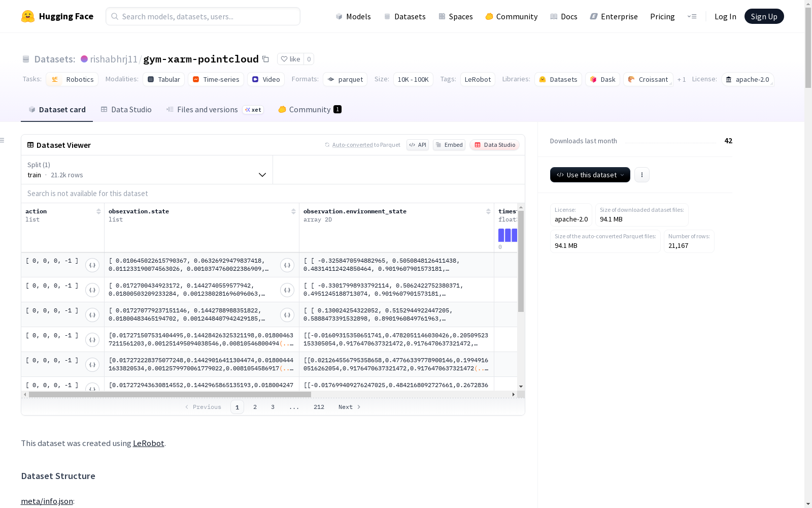Viewport: 812px width, 508px height.
Task: Filter by Time-series modality tag
Action: [216, 79]
